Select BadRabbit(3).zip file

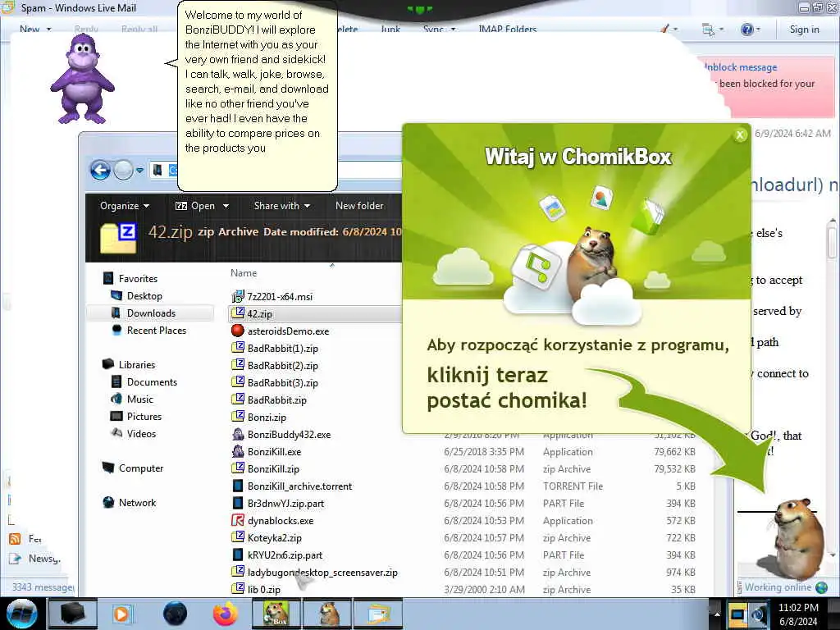pos(282,382)
